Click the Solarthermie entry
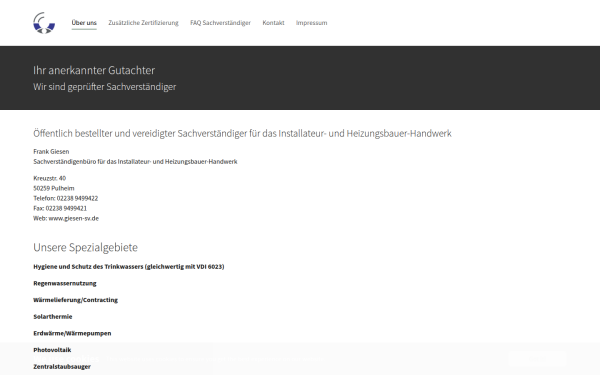The image size is (600, 375). coord(53,317)
